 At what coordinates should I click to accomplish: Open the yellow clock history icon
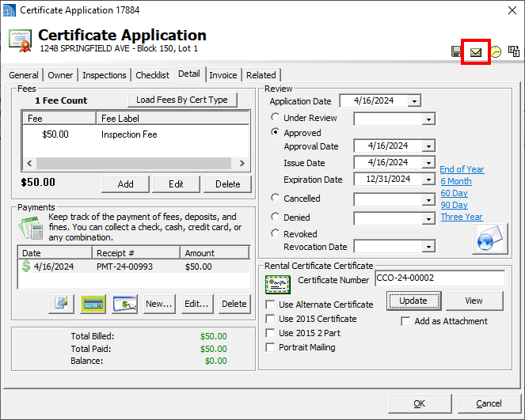coord(496,52)
